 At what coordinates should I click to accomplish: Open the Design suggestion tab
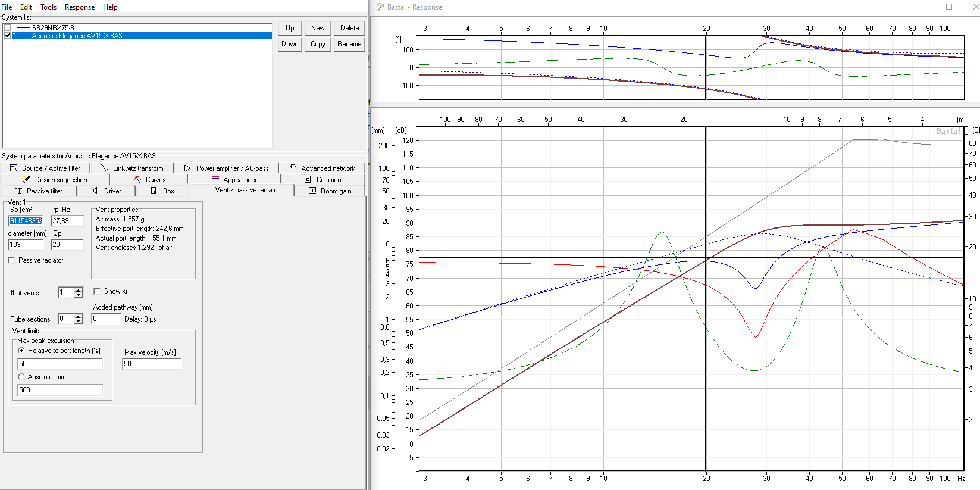55,180
